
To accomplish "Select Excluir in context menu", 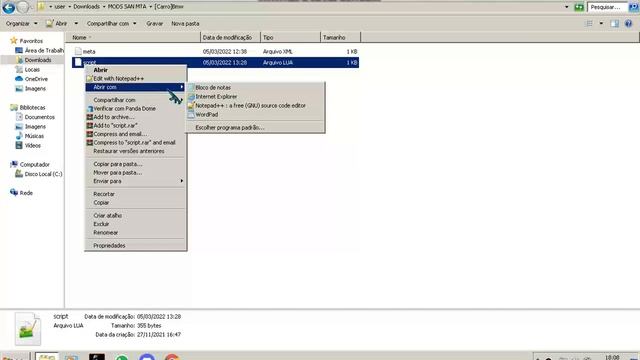I will coord(101,224).
